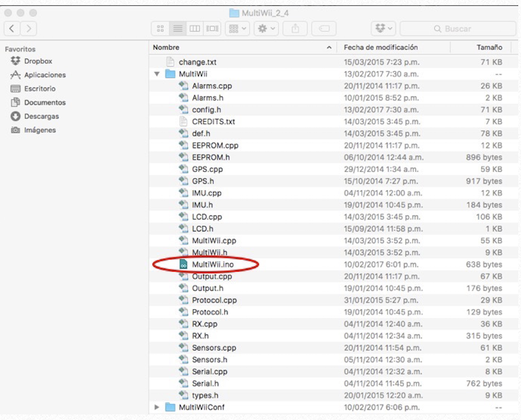This screenshot has height=420, width=521.
Task: Switch to column view mode
Action: (x=195, y=29)
